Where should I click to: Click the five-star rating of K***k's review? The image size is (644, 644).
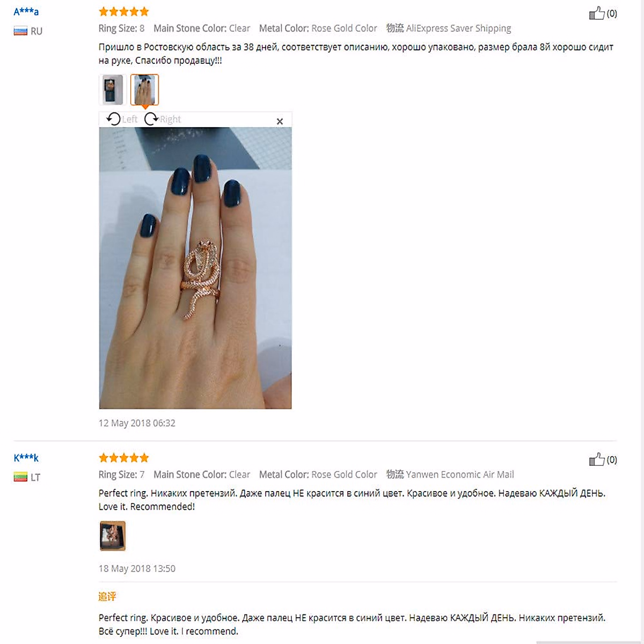pos(124,458)
